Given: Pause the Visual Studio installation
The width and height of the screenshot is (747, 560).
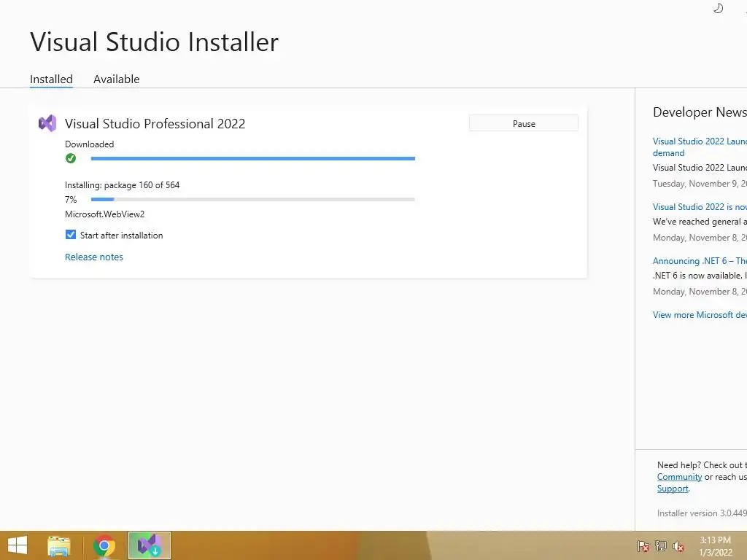Looking at the screenshot, I should [524, 123].
